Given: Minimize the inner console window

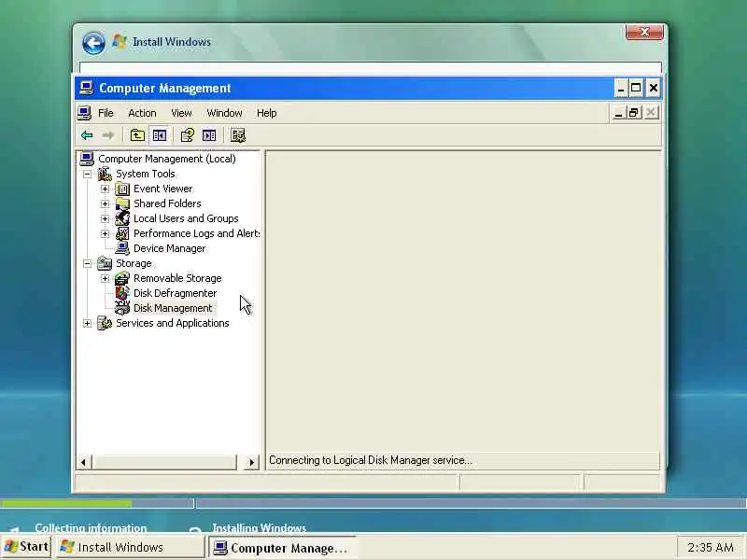Looking at the screenshot, I should coord(618,113).
